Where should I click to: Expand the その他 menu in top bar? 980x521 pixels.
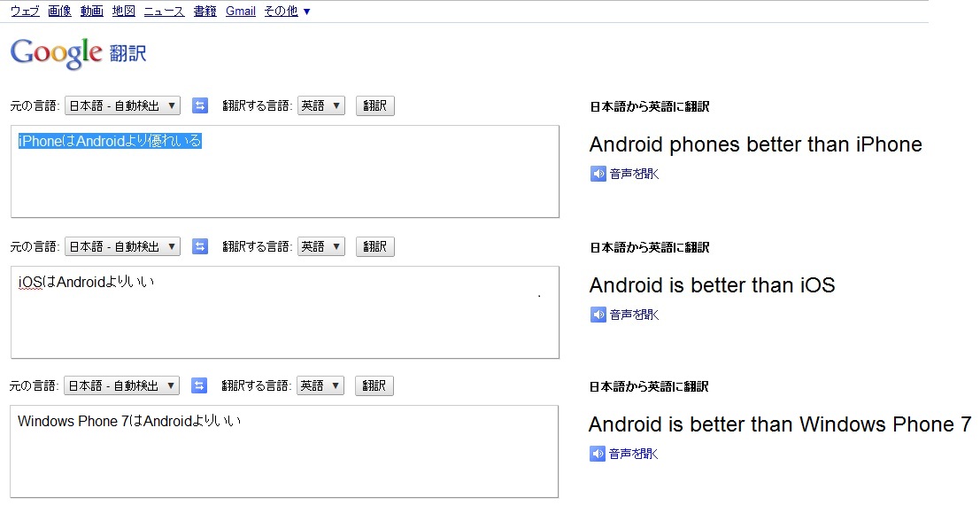point(287,12)
